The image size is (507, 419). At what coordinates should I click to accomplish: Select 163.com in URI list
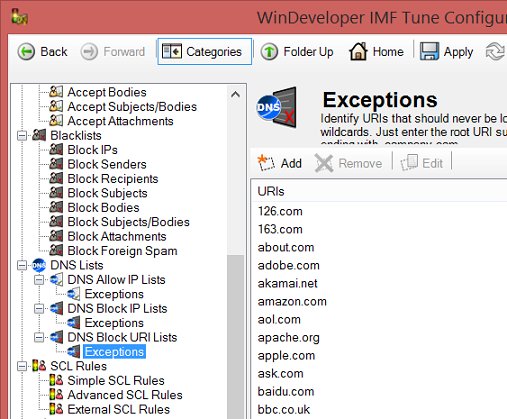(280, 229)
